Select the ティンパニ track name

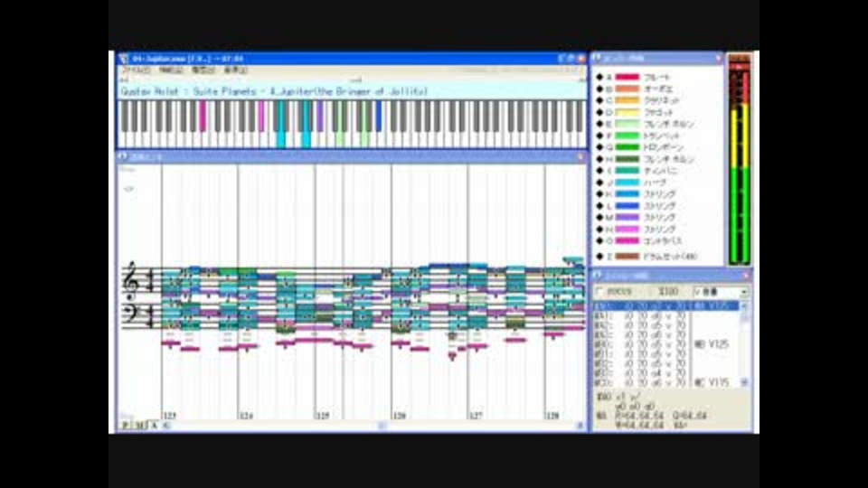pos(660,171)
